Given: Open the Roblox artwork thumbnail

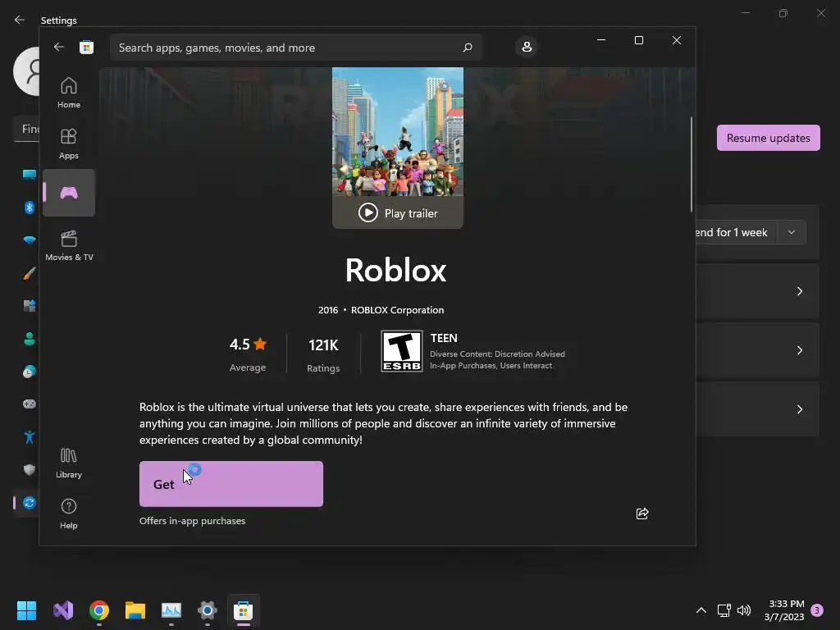Looking at the screenshot, I should 398,131.
